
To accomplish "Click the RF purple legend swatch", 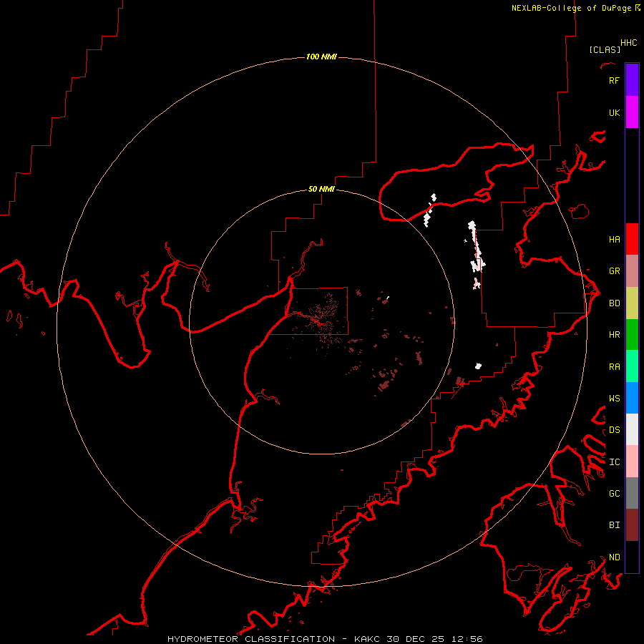I will [632, 80].
